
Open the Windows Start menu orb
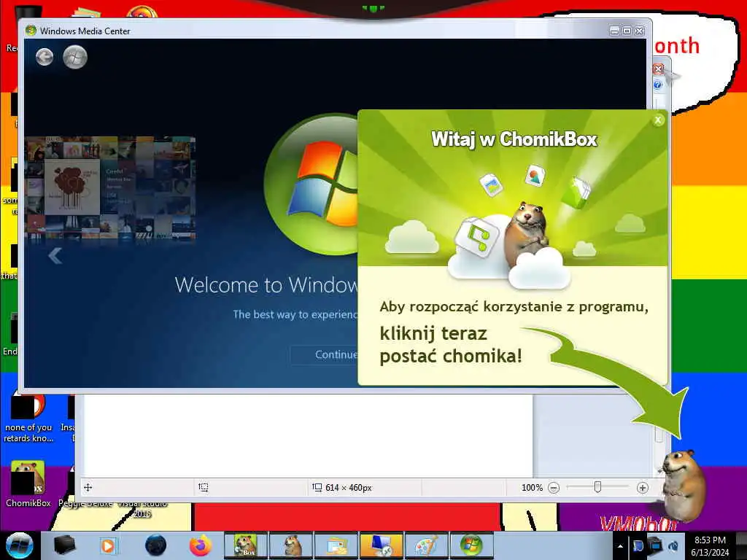[20, 545]
